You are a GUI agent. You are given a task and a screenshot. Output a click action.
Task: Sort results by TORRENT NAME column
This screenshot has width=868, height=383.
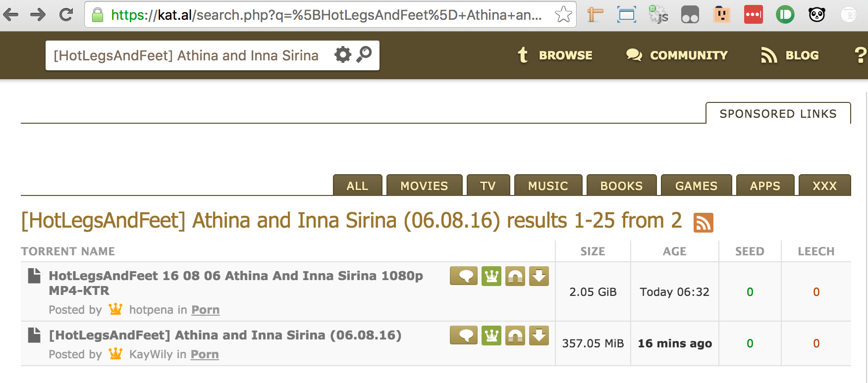tap(68, 251)
